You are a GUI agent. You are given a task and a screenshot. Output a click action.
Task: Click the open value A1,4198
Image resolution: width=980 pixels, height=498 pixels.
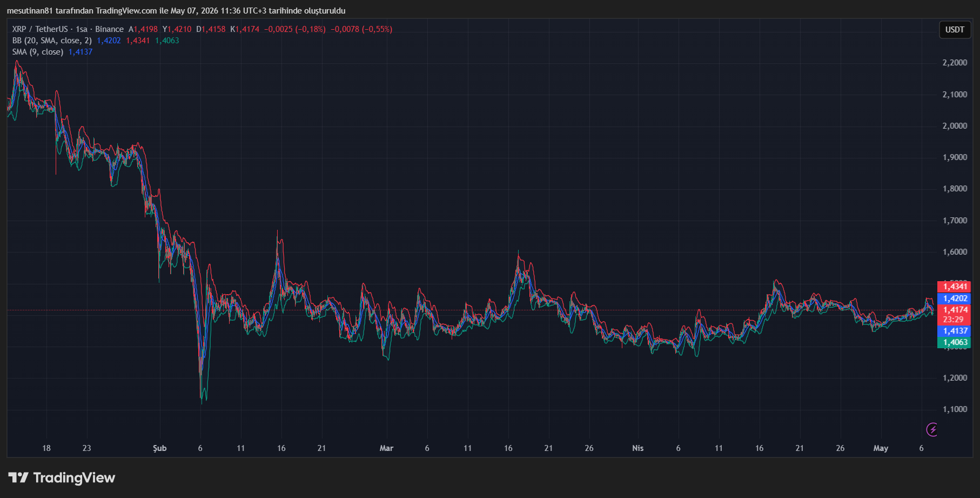click(143, 29)
